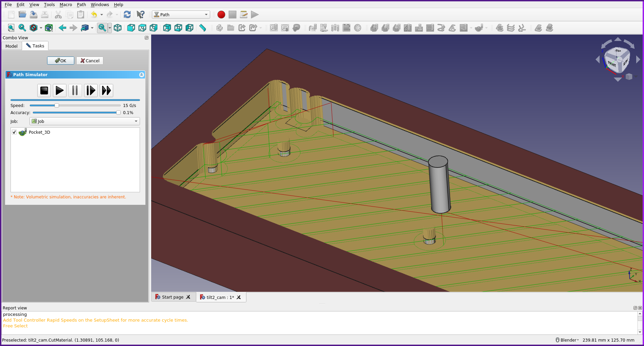644x346 pixels.
Task: Close the Start page tab
Action: click(x=188, y=297)
